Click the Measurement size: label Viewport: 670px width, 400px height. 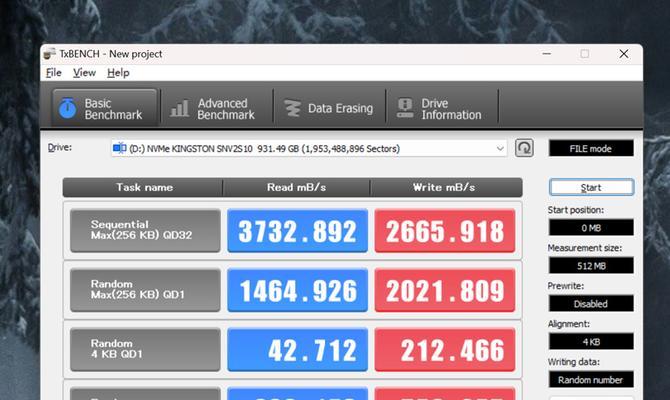(x=585, y=248)
